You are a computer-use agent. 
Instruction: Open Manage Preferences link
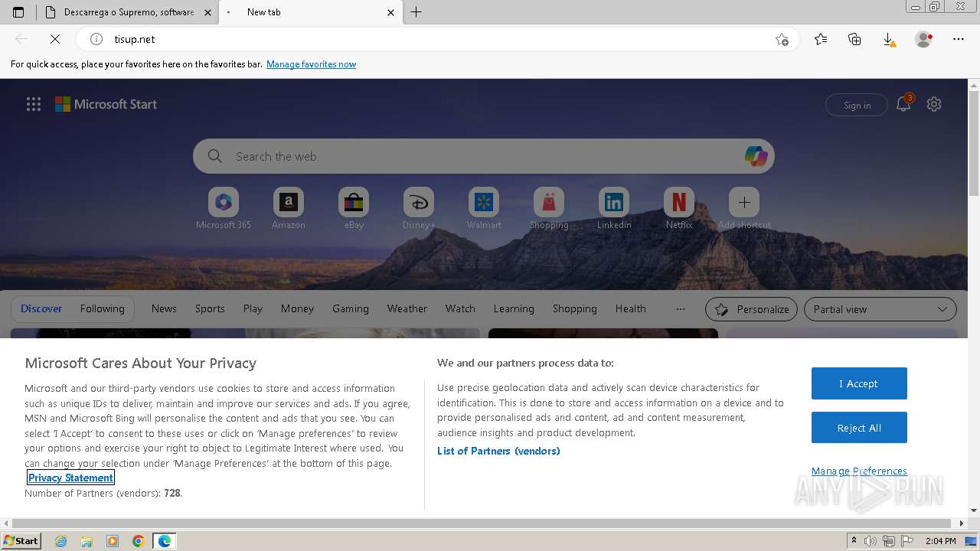pos(859,471)
